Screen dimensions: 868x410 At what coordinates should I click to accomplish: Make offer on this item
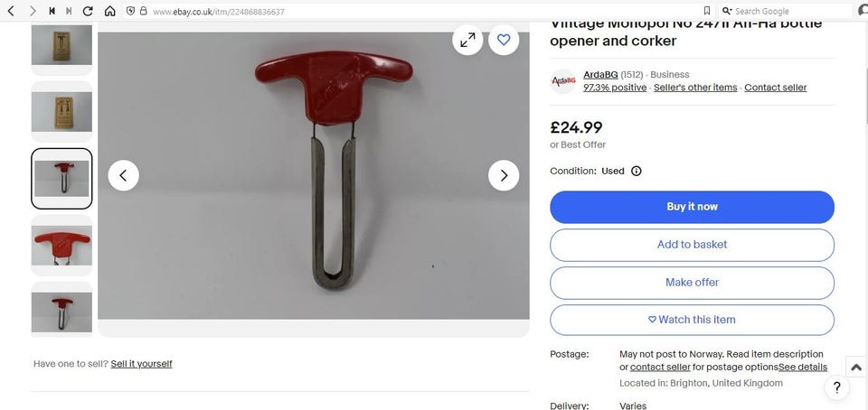[x=692, y=283]
